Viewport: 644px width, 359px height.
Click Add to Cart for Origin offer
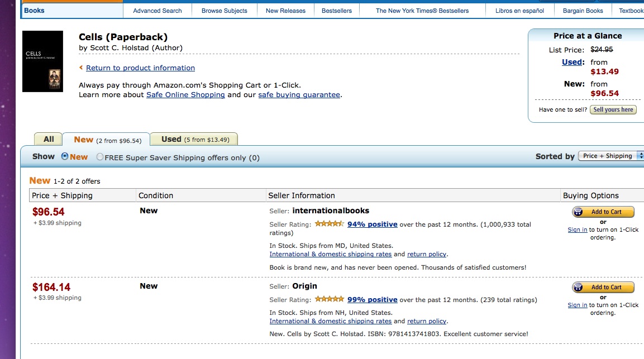pos(603,288)
